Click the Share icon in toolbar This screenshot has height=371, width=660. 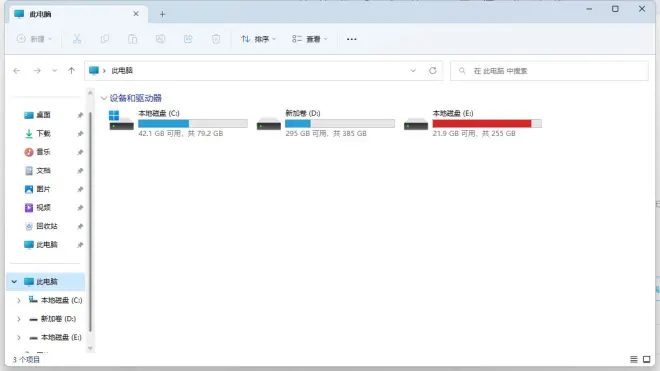click(188, 39)
